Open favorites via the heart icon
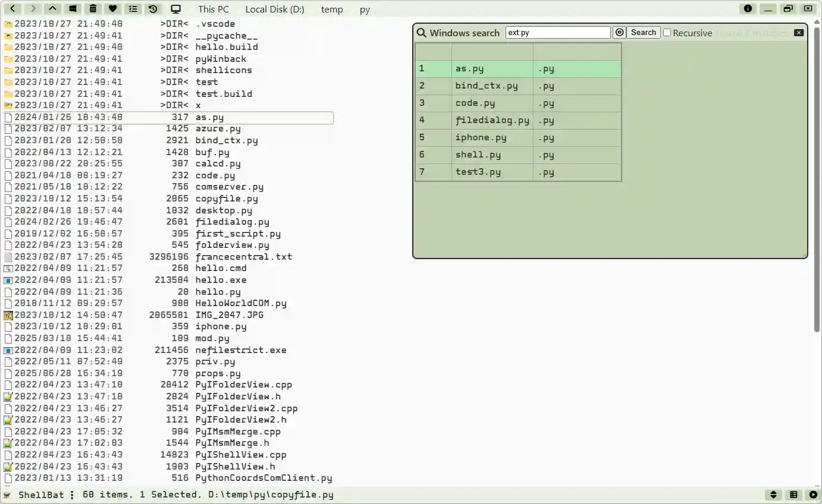 pos(112,8)
